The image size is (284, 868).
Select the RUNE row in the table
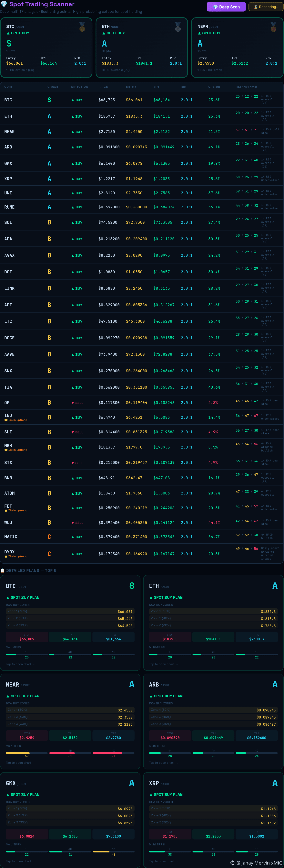142,207
